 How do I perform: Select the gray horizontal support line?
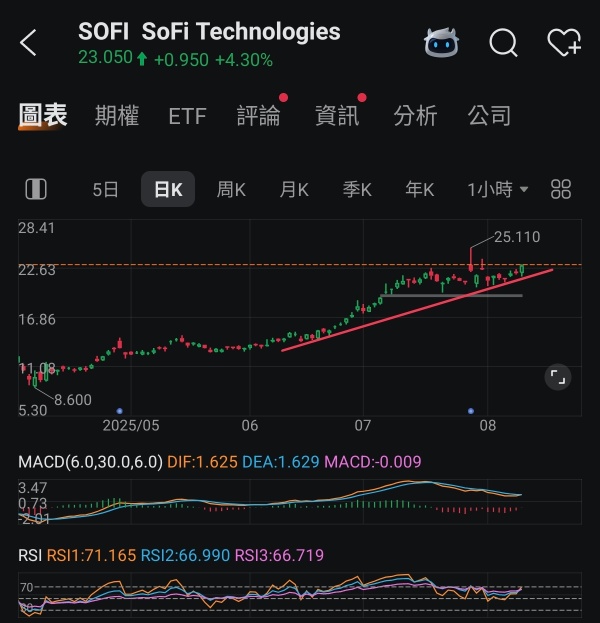click(451, 295)
